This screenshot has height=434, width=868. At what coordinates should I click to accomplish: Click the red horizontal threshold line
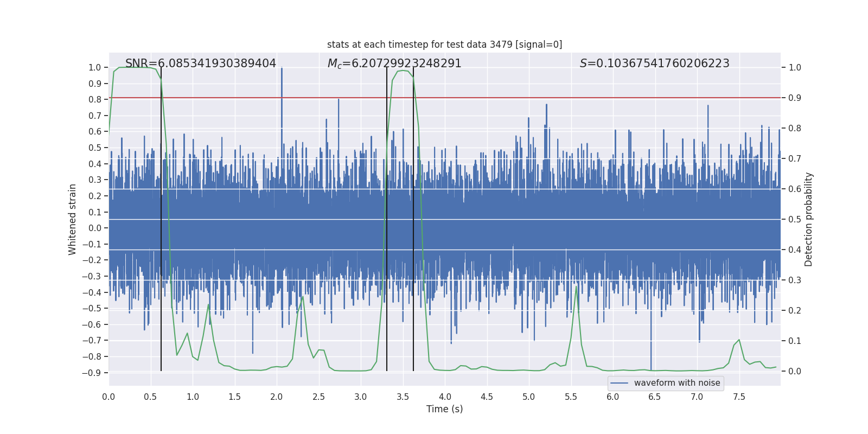[444, 98]
